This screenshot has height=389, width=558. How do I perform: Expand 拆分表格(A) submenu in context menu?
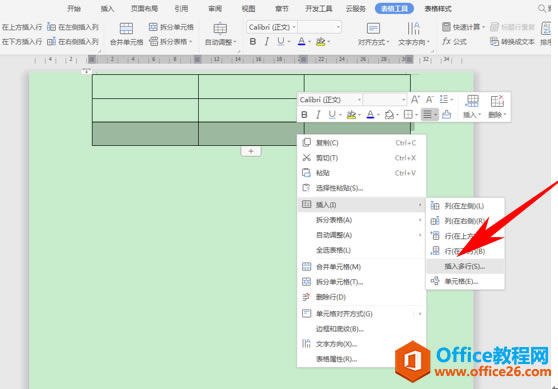362,220
